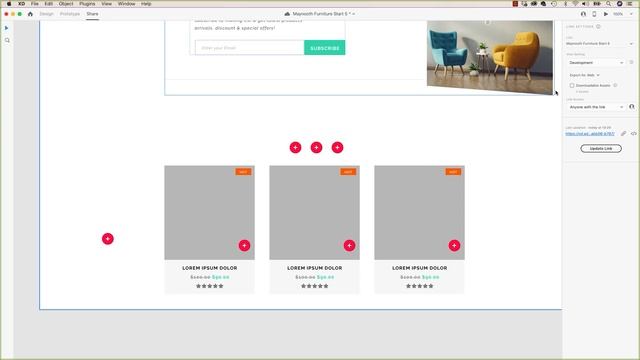640x360 pixels.
Task: Click the pin on the right product card image
Action: point(454,246)
